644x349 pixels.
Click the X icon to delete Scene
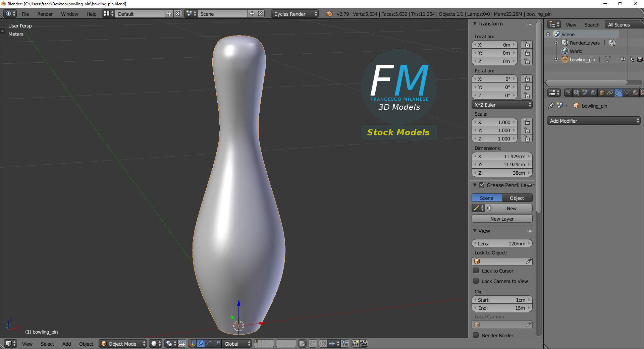point(260,14)
